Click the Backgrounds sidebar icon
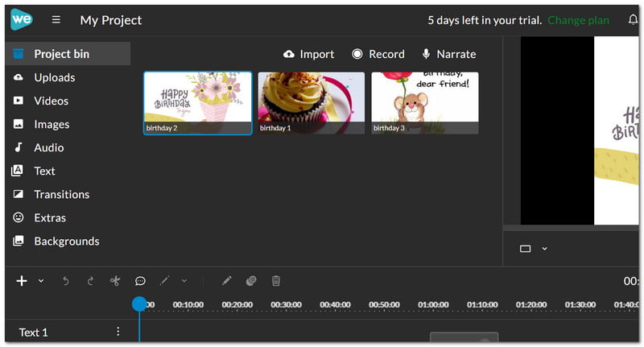The height and width of the screenshot is (347, 644). [x=18, y=241]
